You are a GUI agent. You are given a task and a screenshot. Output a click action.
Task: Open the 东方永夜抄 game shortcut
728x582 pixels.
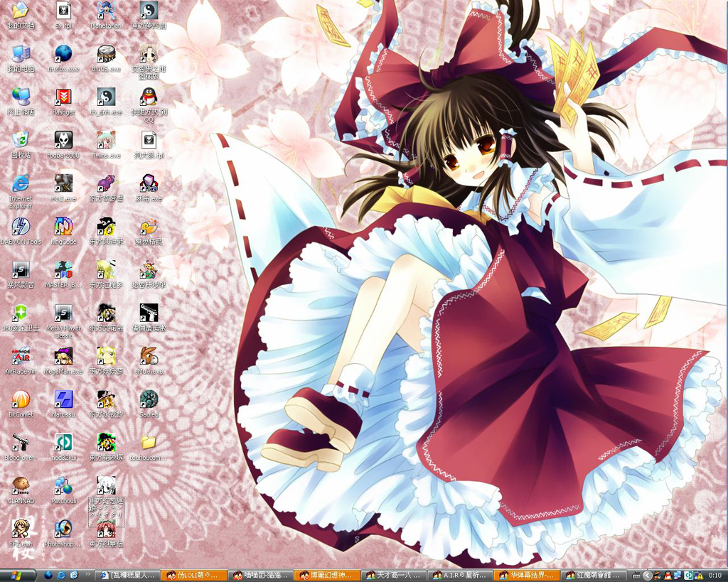[106, 404]
